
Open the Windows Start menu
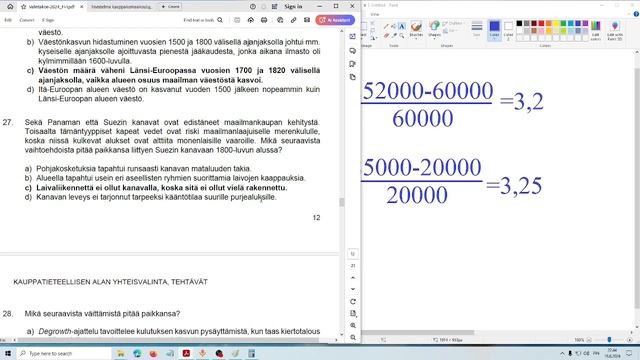7,353
